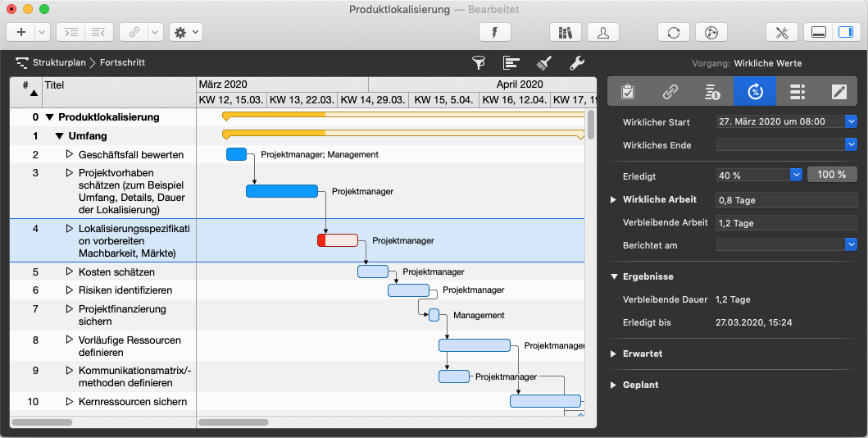Click the sync arrows toolbar icon

[673, 32]
